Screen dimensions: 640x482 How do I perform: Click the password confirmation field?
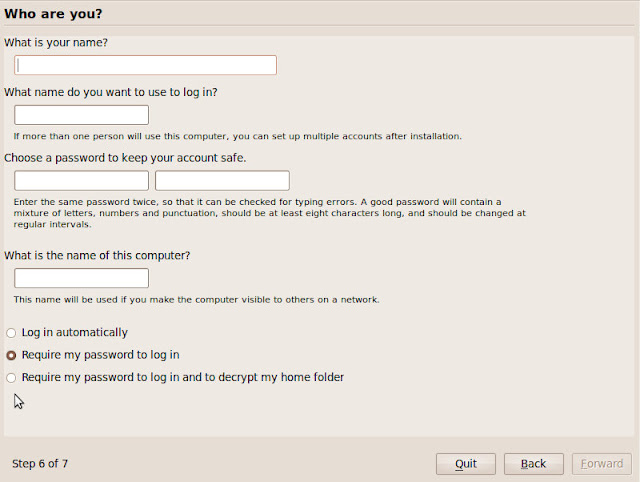tap(222, 181)
